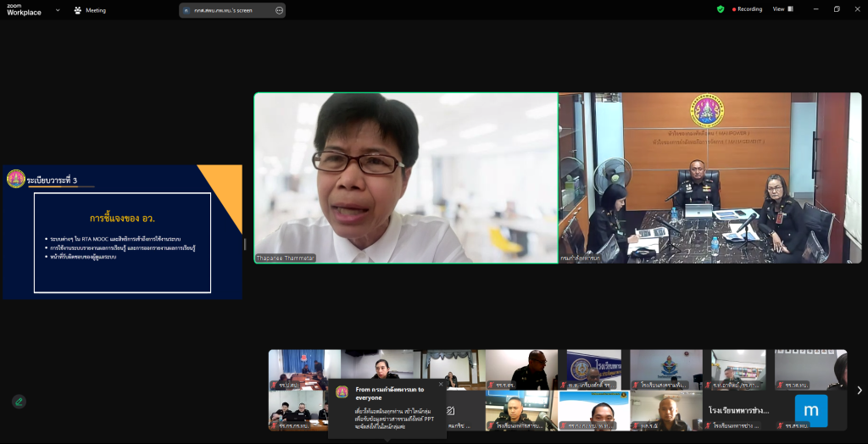This screenshot has width=868, height=444.
Task: Select the รร.สร.ทบ. thumbnail with m avatar
Action: (810, 410)
